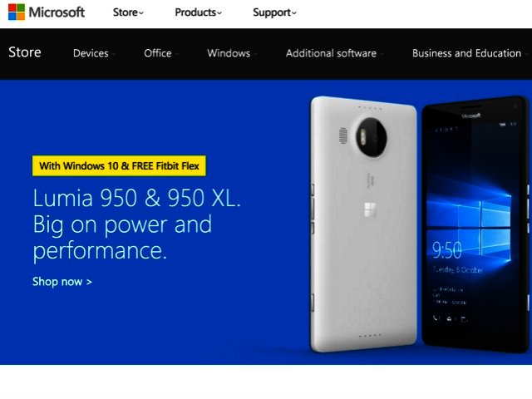Click the white Lumia phone back image
The height and width of the screenshot is (399, 532).
[364, 224]
